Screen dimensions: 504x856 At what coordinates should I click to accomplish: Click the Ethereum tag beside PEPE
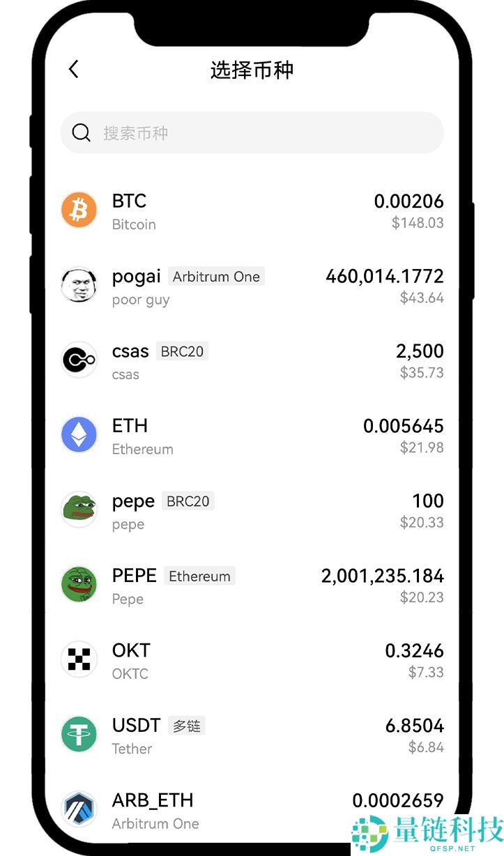[x=199, y=576]
